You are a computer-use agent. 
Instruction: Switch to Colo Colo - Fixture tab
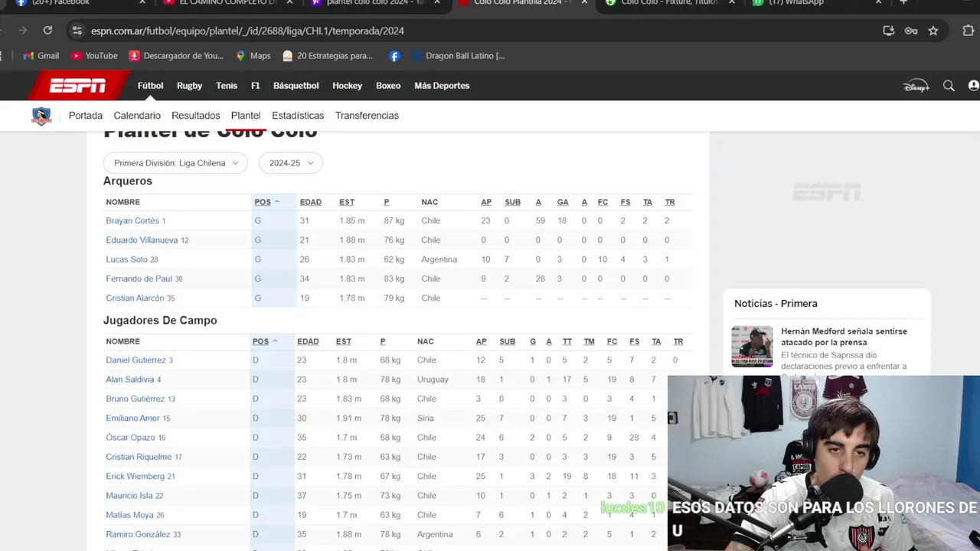670,2
